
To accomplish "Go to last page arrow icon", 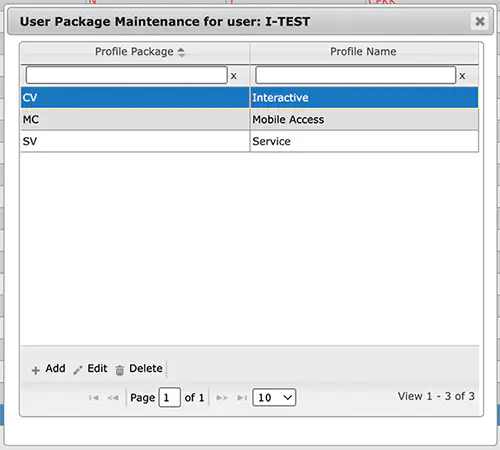I will [x=242, y=398].
